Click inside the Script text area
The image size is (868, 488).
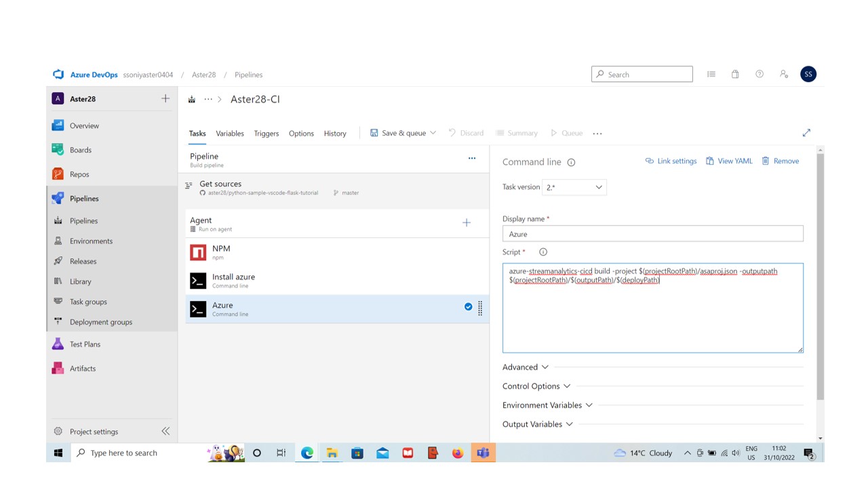(x=653, y=308)
